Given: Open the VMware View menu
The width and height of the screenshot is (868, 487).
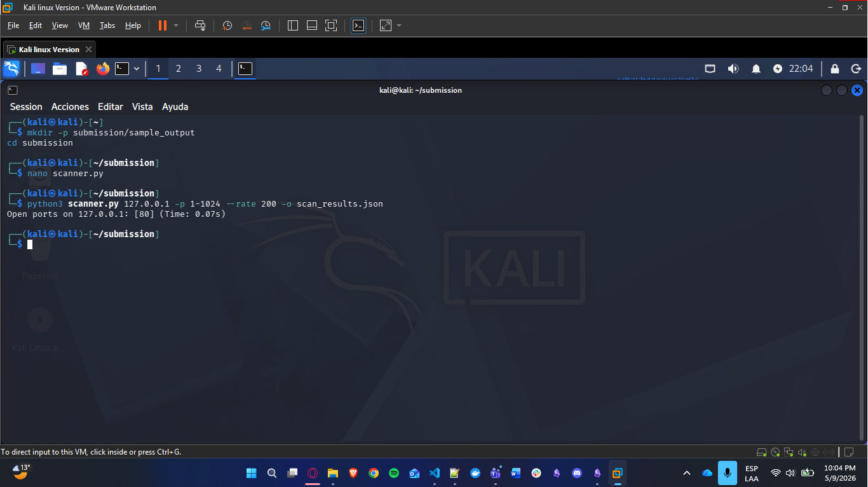Looking at the screenshot, I should 60,25.
